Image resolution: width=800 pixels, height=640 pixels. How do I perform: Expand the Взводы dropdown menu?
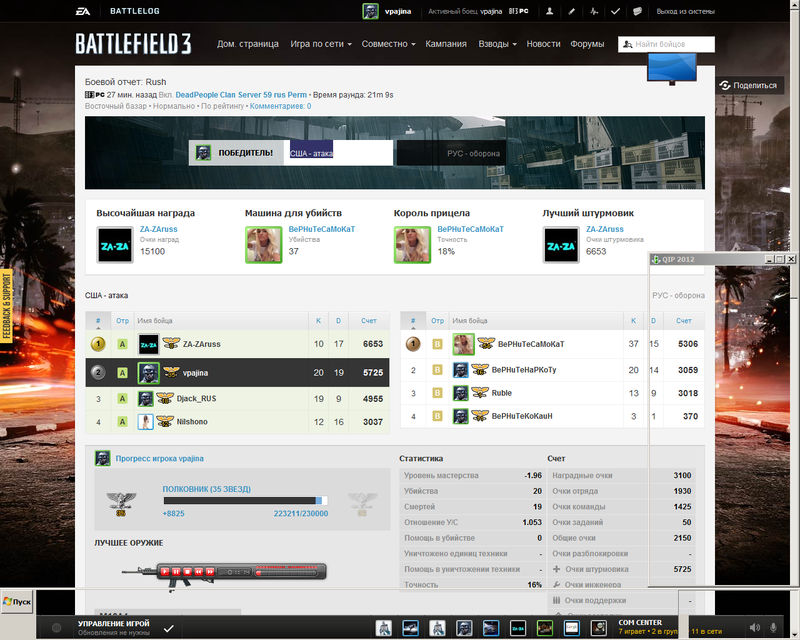[497, 44]
